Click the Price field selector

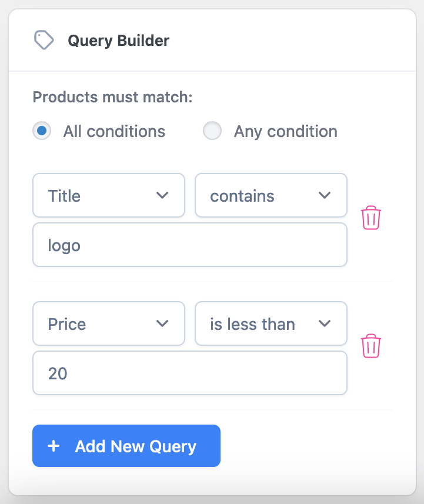(x=109, y=323)
